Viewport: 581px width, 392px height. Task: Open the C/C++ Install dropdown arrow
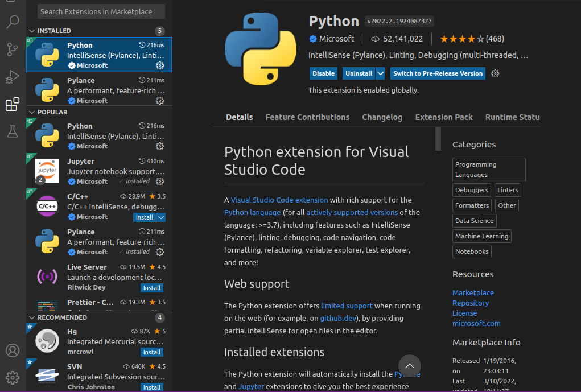[161, 217]
